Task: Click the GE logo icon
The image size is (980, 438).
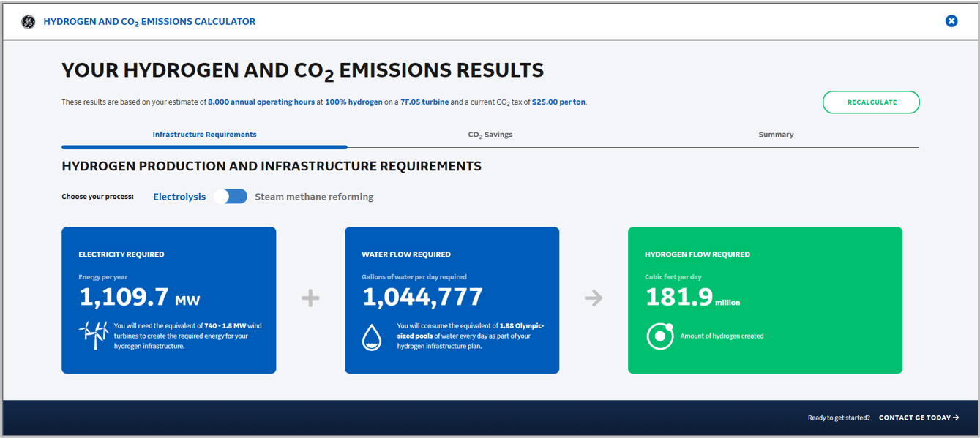Action: point(29,22)
